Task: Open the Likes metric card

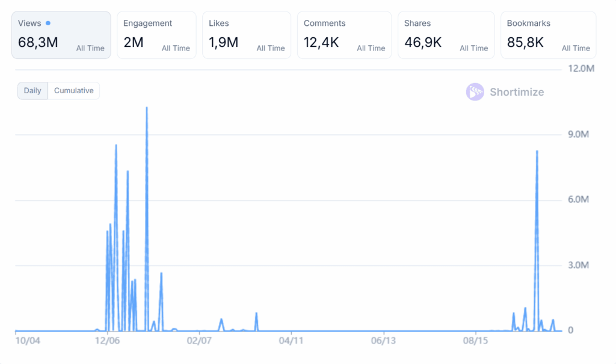Action: pyautogui.click(x=247, y=35)
